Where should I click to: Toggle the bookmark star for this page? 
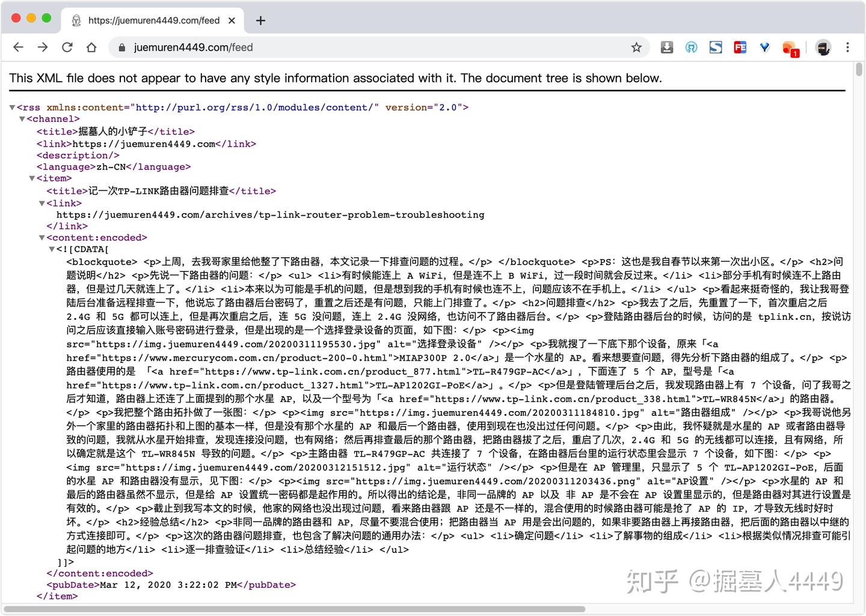[x=636, y=47]
